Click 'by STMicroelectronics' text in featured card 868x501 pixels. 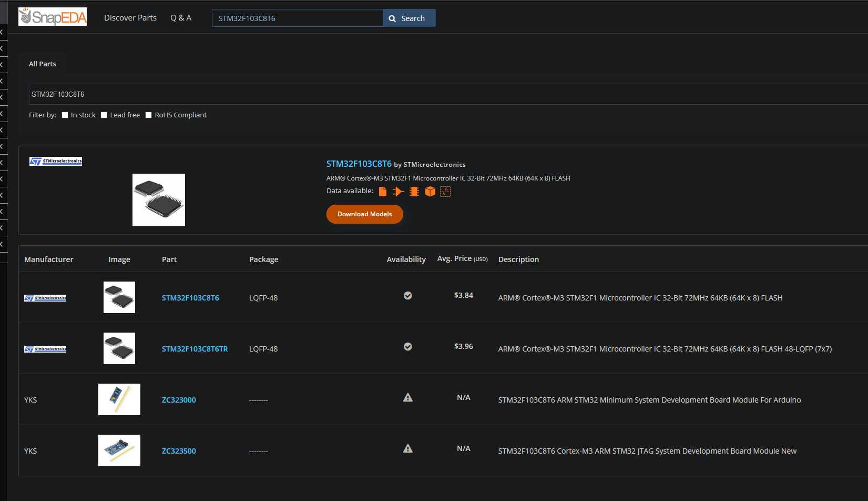click(x=430, y=165)
